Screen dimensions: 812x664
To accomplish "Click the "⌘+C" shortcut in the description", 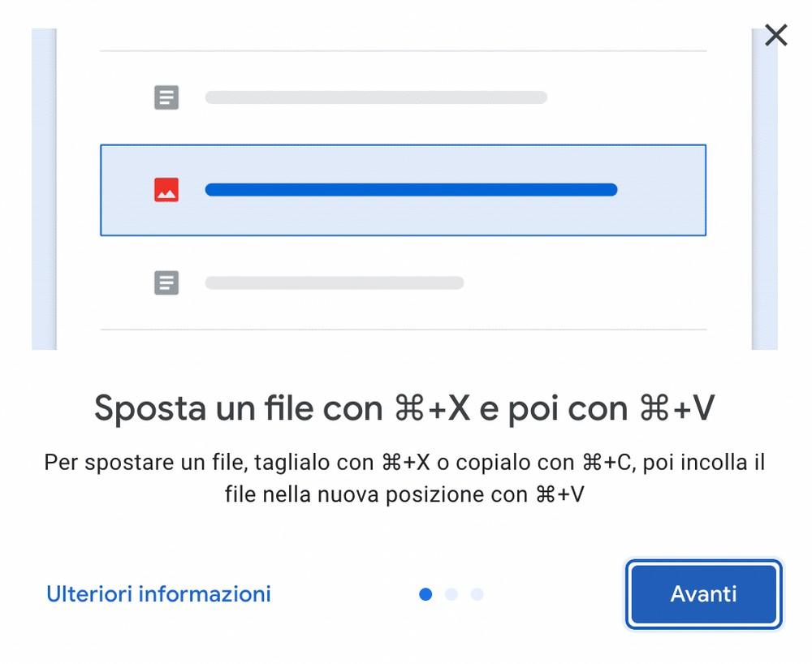I will pos(611,464).
